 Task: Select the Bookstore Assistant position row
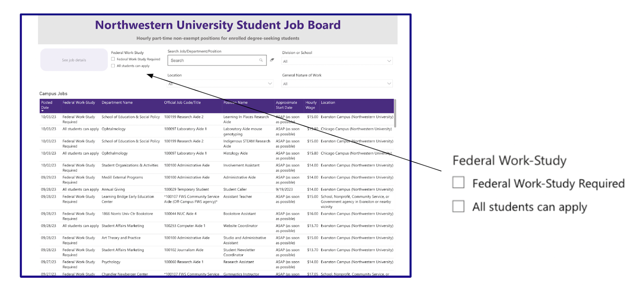click(217, 216)
